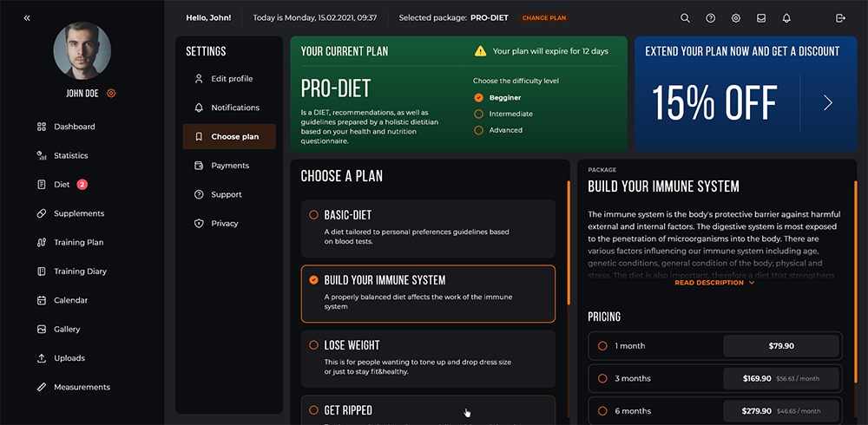Viewport: 868px width, 425px height.
Task: Click the help question mark icon
Action: (710, 18)
